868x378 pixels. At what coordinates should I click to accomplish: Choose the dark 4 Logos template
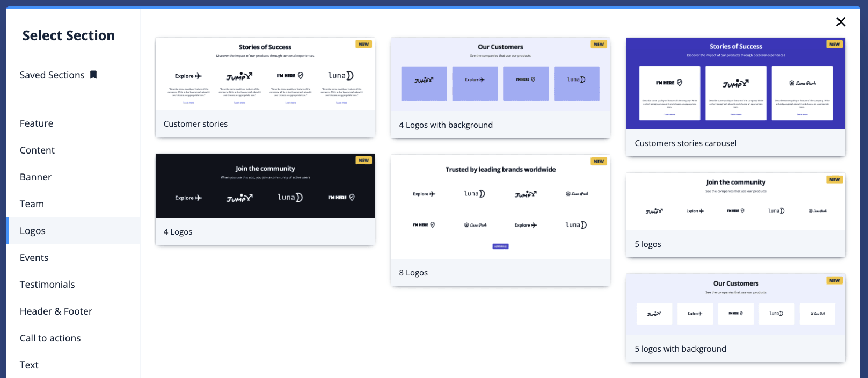[265, 186]
